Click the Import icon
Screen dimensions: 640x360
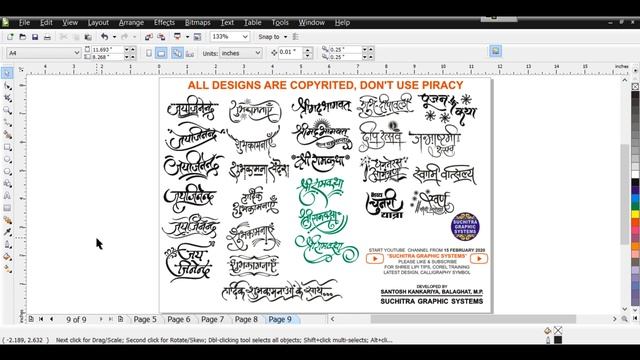click(149, 37)
